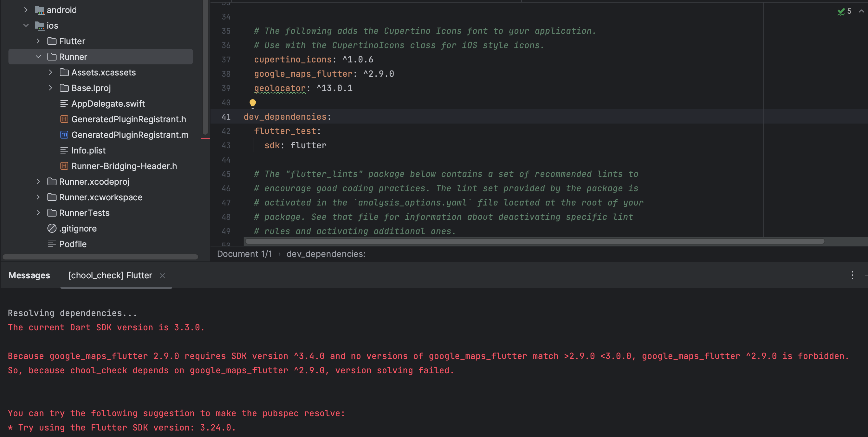Click the AppDelegate.swift file icon
Image resolution: width=868 pixels, height=437 pixels.
tap(64, 103)
